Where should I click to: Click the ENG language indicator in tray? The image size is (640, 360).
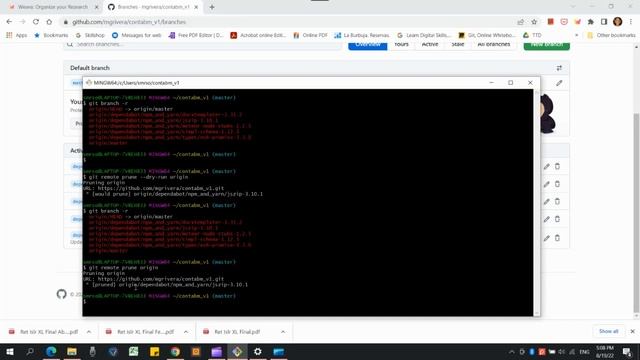[x=584, y=351]
